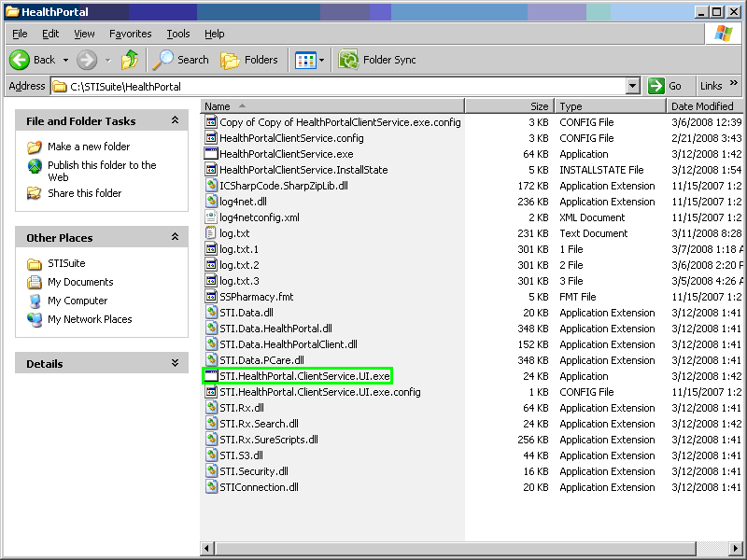The width and height of the screenshot is (747, 560).
Task: Open My Documents link in Other Places
Action: (80, 282)
